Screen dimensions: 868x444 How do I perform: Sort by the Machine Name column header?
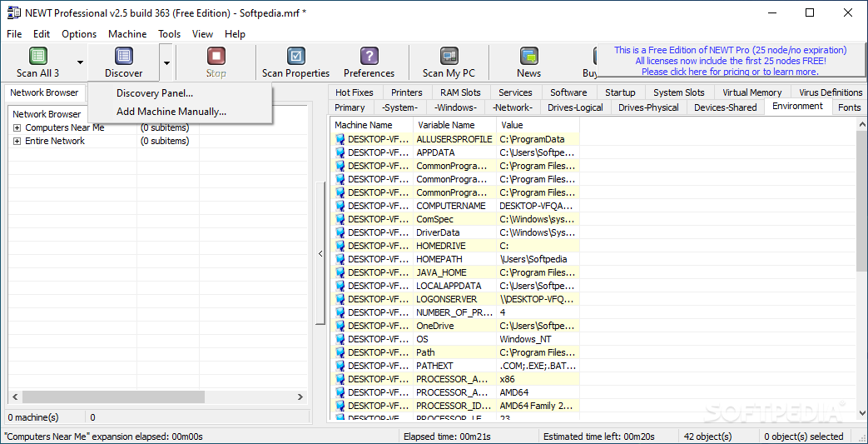click(x=371, y=125)
